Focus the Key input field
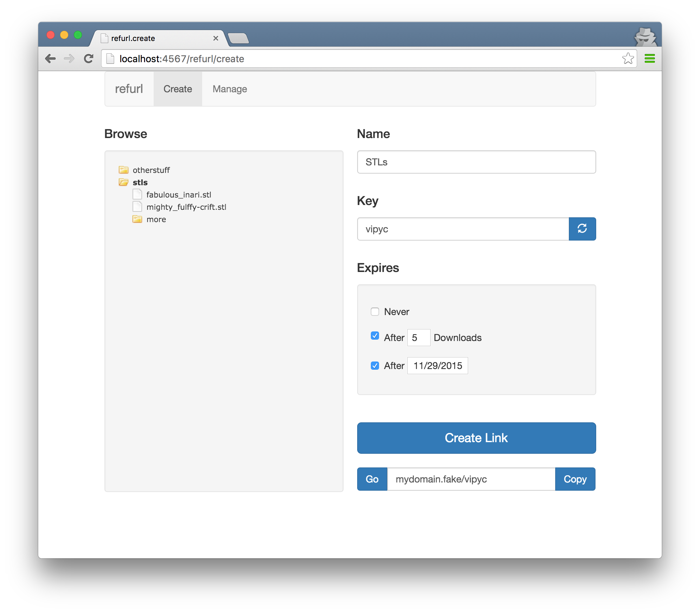Screen dimensions: 700x613 [x=463, y=229]
